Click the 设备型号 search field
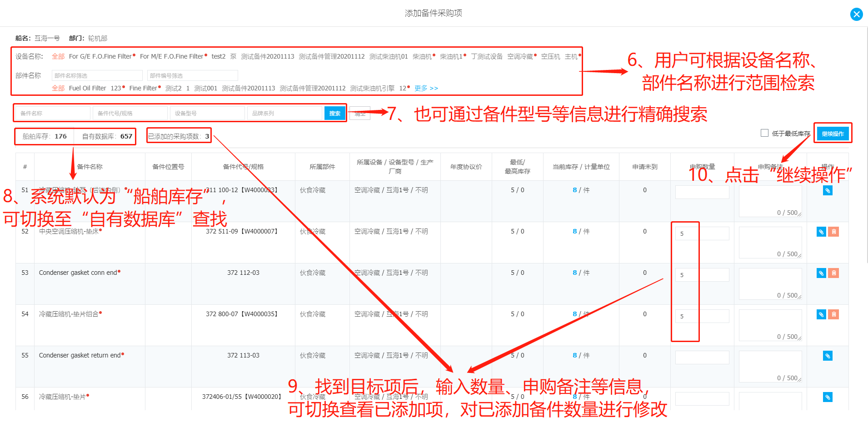868x427 pixels. 207,114
